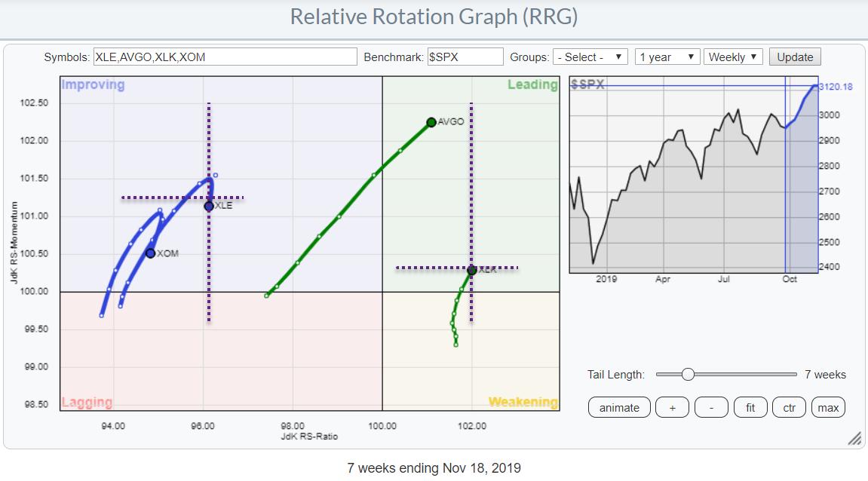Click the fit button
The image size is (868, 481).
click(x=750, y=408)
